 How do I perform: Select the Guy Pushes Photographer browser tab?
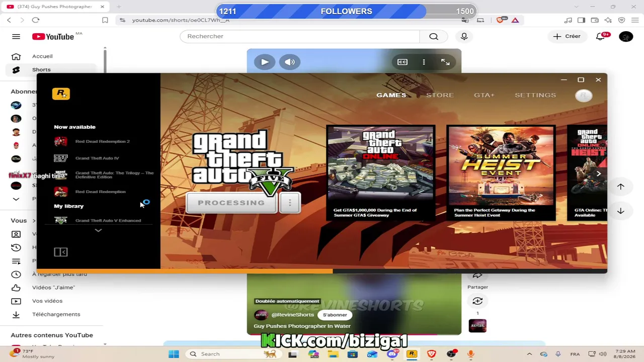pyautogui.click(x=55, y=7)
